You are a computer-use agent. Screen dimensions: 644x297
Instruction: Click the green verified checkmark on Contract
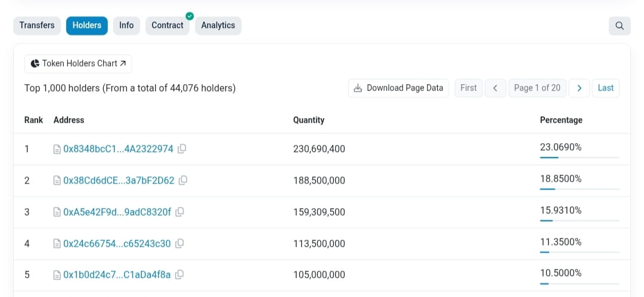pos(190,16)
